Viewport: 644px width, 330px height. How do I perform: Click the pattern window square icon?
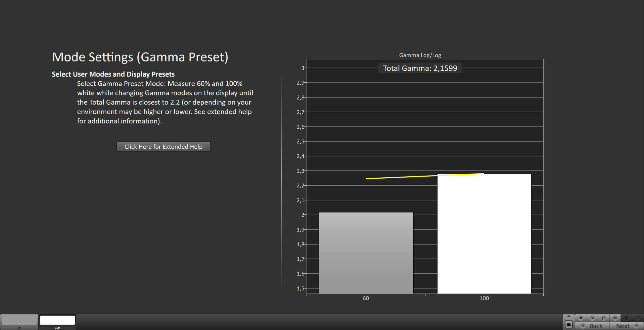tap(569, 324)
